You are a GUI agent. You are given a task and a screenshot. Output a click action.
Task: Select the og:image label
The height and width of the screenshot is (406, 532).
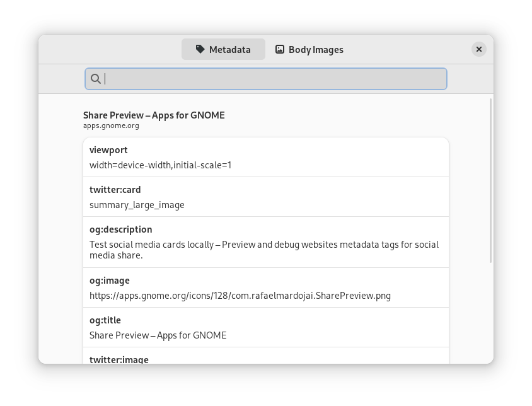coord(110,281)
